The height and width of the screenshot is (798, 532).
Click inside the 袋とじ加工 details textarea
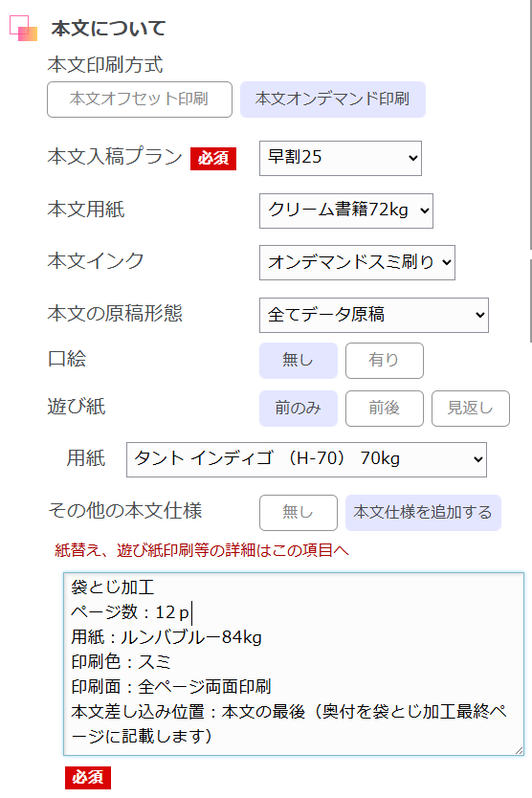[x=294, y=664]
